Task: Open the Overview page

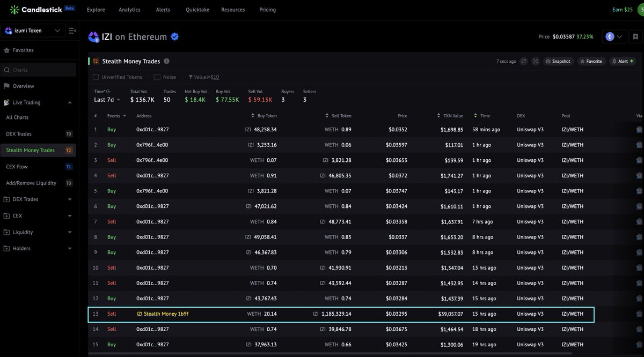Action: [23, 86]
